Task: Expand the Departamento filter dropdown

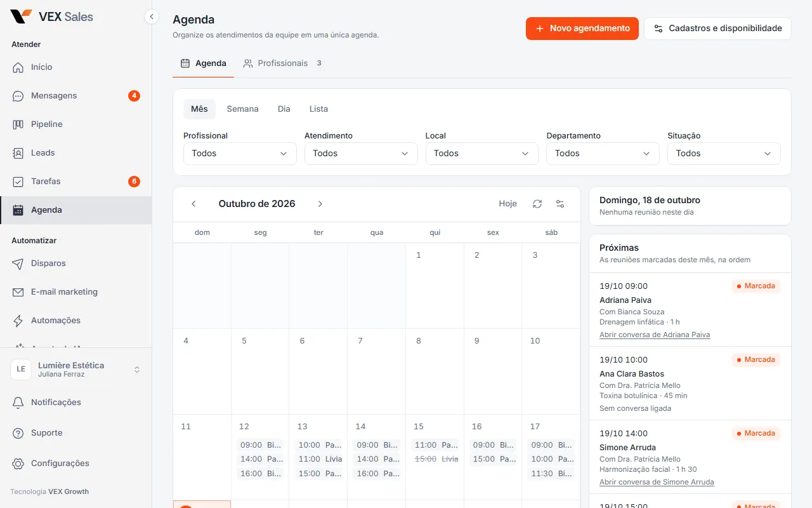Action: [603, 154]
